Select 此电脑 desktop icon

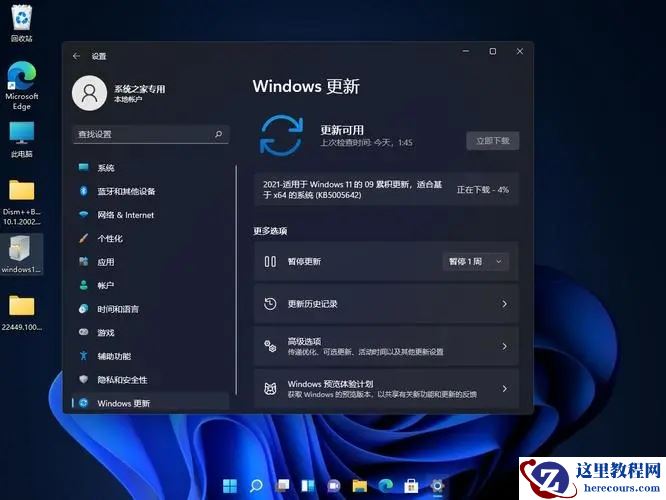(22, 140)
